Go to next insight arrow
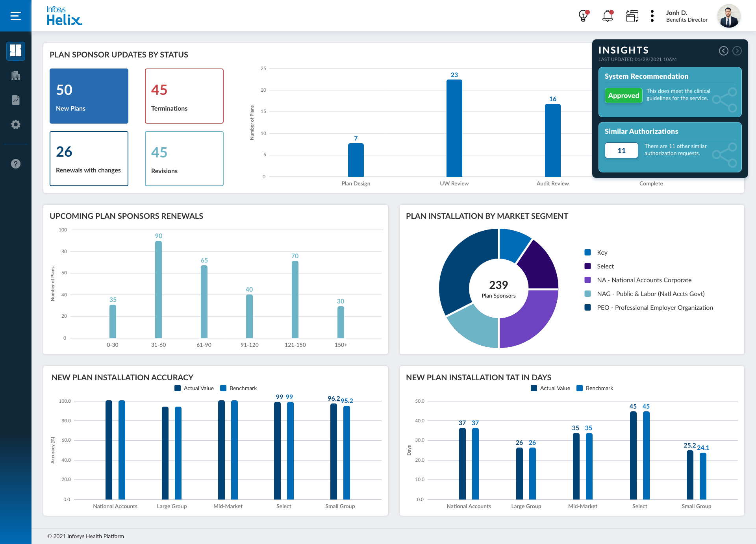756x544 pixels. coord(737,51)
